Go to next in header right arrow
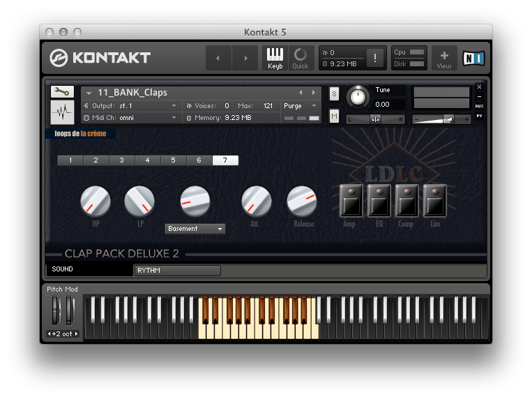The image size is (532, 399). 245,58
